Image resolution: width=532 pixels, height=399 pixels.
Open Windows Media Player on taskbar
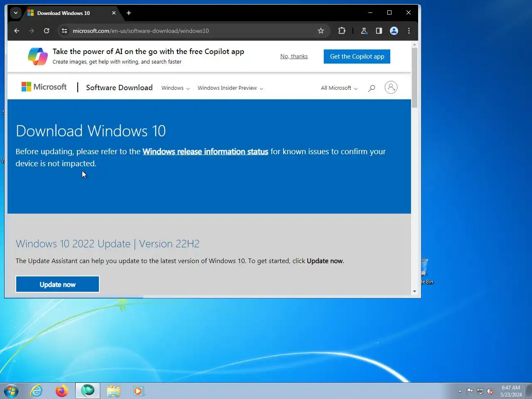(138, 391)
